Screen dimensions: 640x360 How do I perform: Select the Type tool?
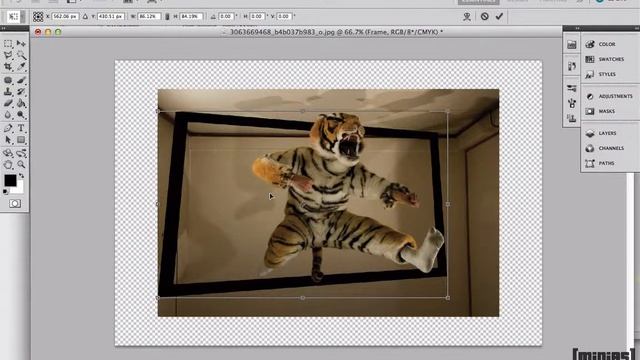[21, 128]
